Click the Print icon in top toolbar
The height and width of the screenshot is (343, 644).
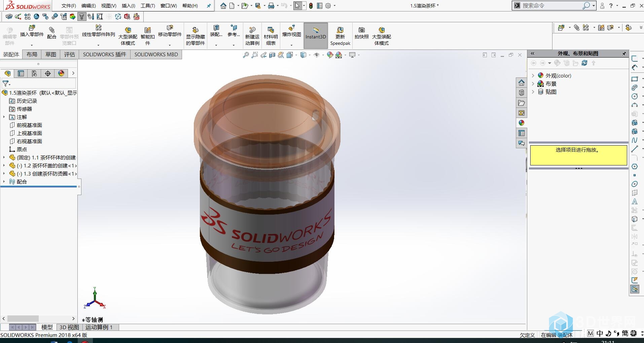(271, 6)
